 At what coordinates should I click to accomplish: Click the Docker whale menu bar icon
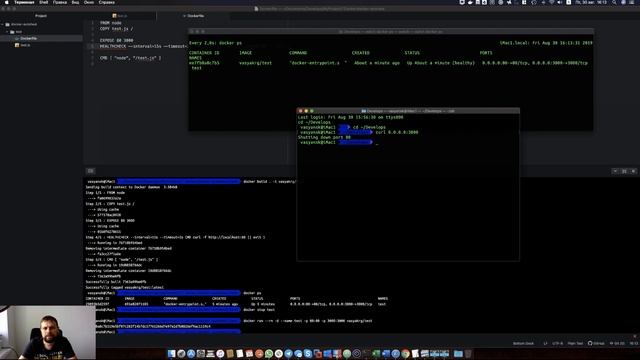[470, 2]
